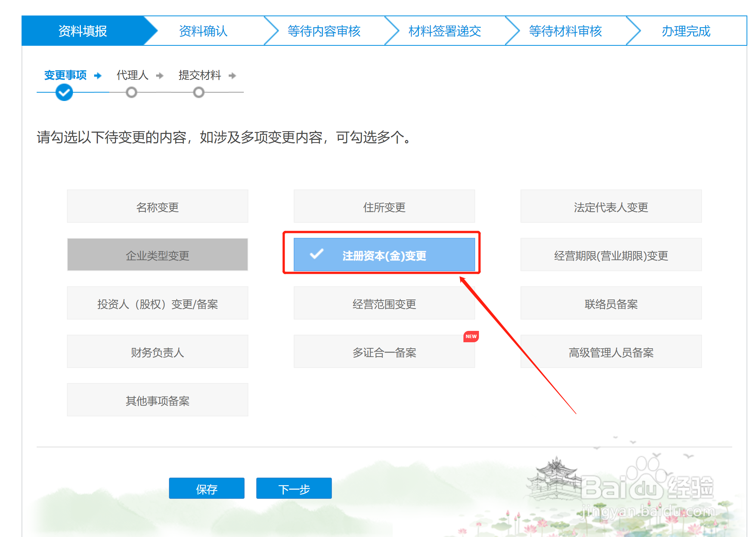This screenshot has width=756, height=537.
Task: Select 经营范围变更 as a change item
Action: click(x=384, y=303)
